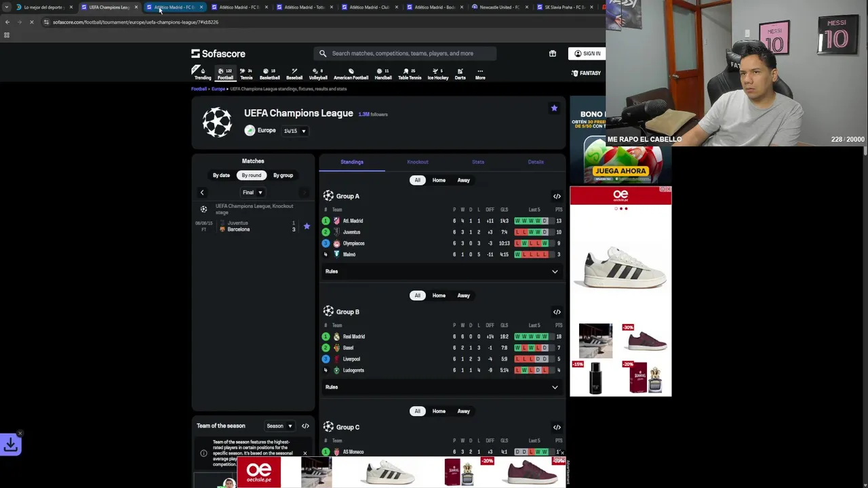868x488 pixels.
Task: Open the 14/15 season dropdown
Action: (x=295, y=131)
